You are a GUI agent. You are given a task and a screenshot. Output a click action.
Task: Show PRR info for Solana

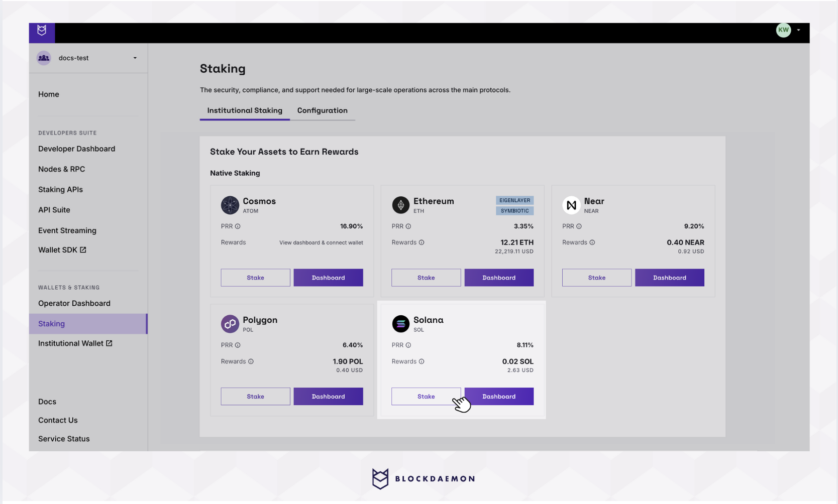click(x=408, y=345)
